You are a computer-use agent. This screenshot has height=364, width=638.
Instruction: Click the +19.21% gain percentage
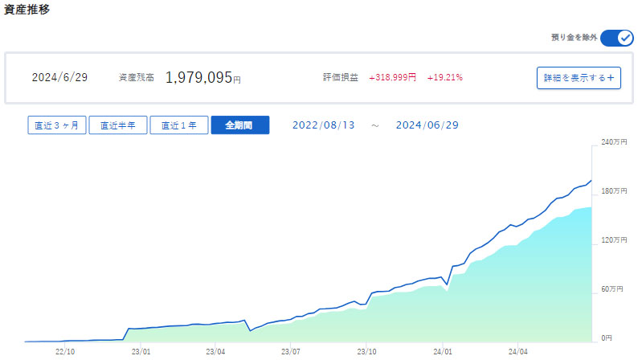pos(444,78)
